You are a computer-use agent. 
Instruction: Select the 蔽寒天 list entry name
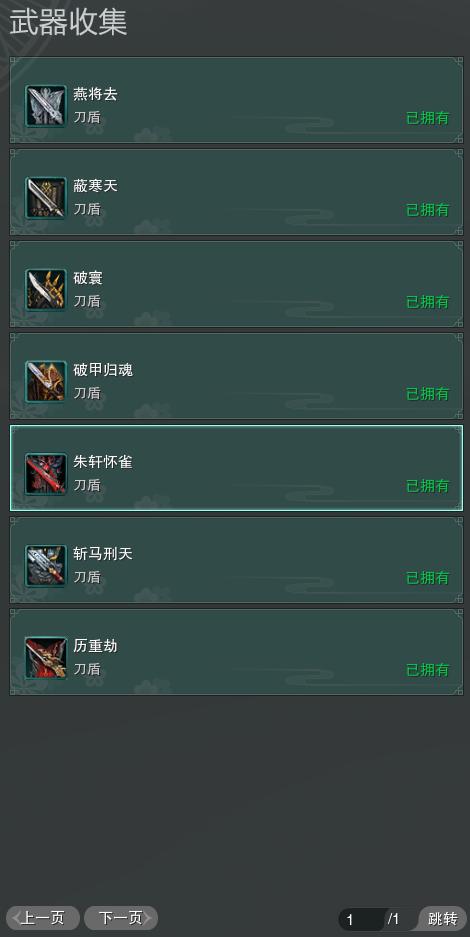[x=95, y=186]
